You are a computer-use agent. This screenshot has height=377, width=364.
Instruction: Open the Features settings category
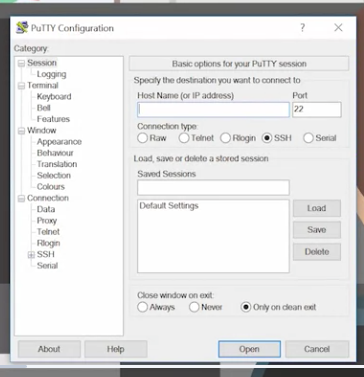(x=53, y=119)
